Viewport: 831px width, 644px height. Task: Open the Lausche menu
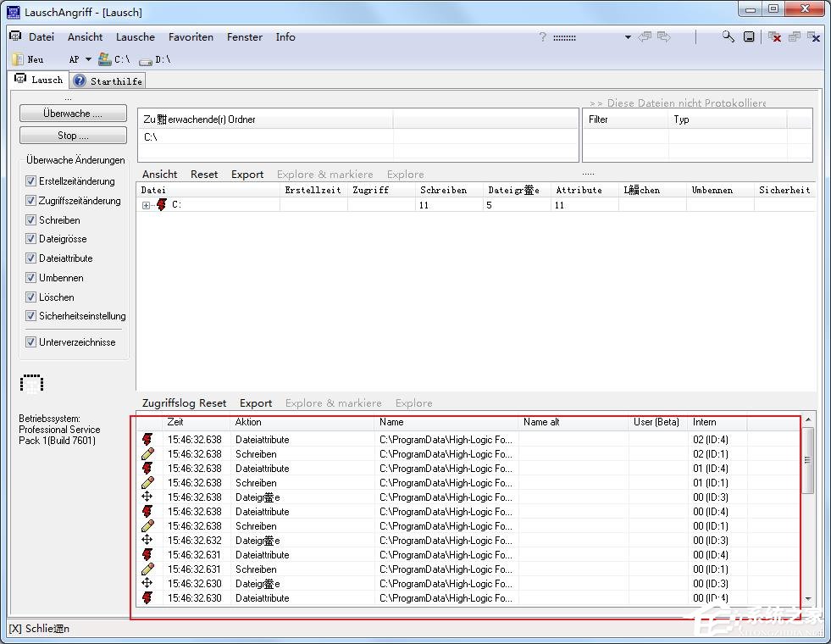point(136,37)
